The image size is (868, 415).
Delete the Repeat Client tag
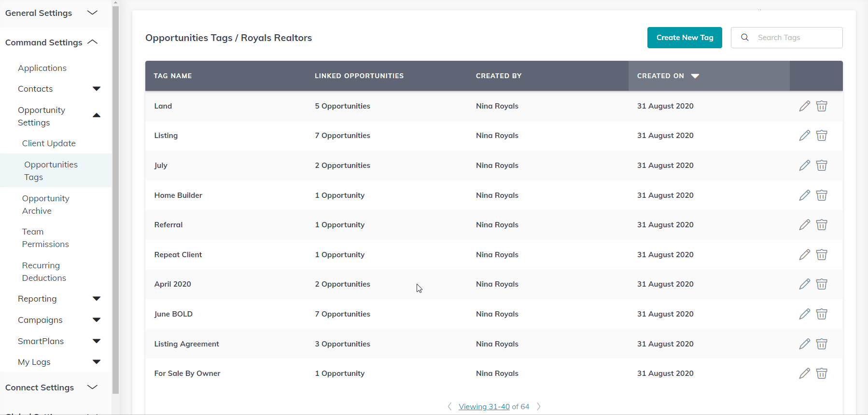click(x=822, y=255)
